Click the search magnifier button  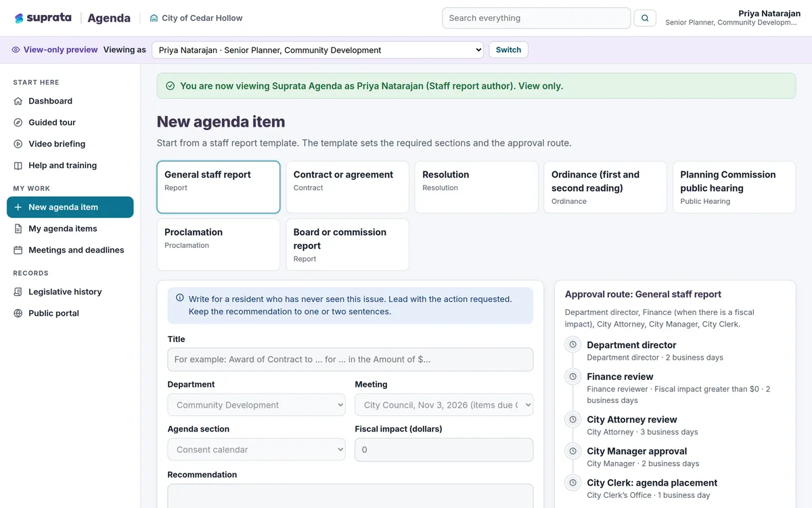645,18
